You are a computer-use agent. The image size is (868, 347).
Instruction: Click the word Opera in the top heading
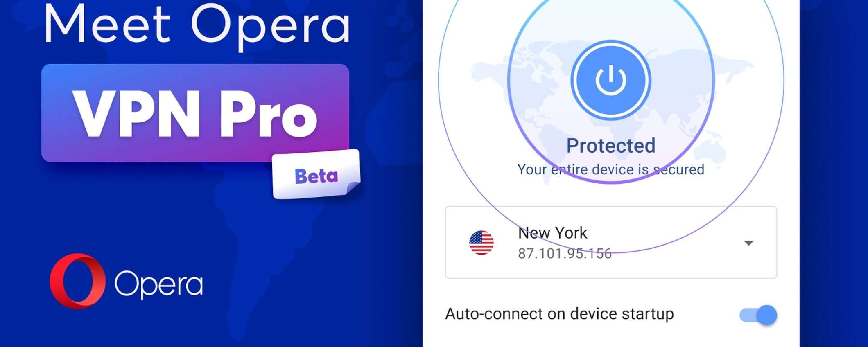tap(271, 27)
